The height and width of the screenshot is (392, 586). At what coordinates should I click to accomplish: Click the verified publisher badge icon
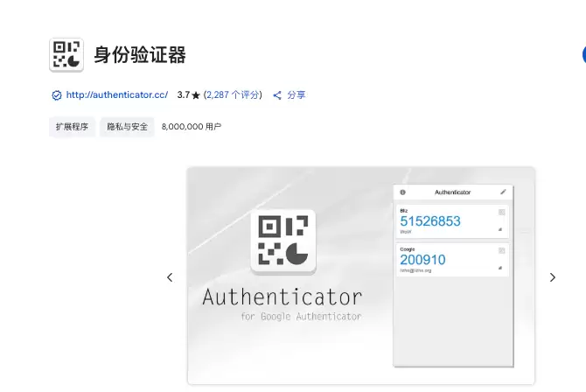(57, 95)
